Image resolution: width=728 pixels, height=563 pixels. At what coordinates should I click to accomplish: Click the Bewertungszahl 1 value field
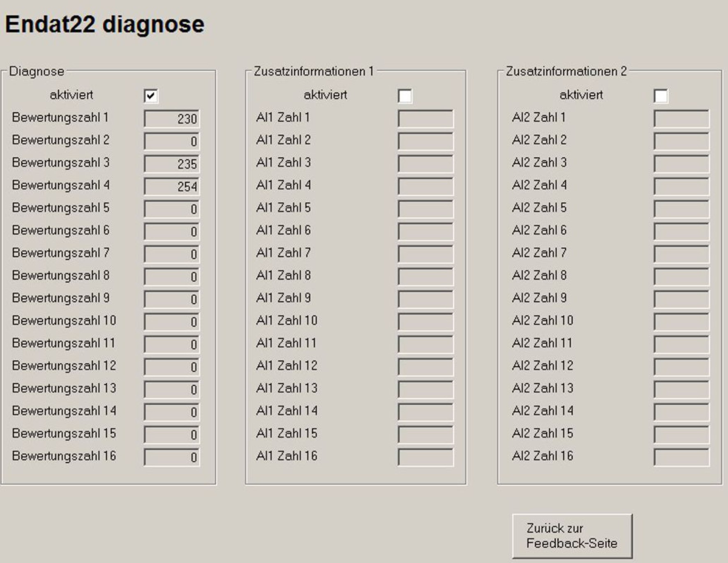[172, 119]
